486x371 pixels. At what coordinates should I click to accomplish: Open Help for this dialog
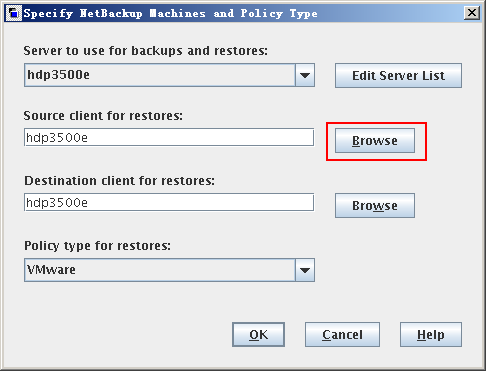tap(431, 335)
